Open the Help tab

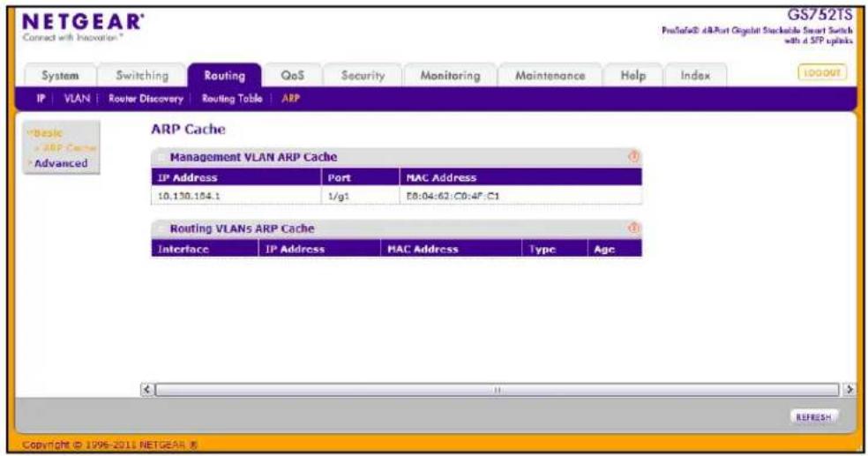tap(632, 75)
